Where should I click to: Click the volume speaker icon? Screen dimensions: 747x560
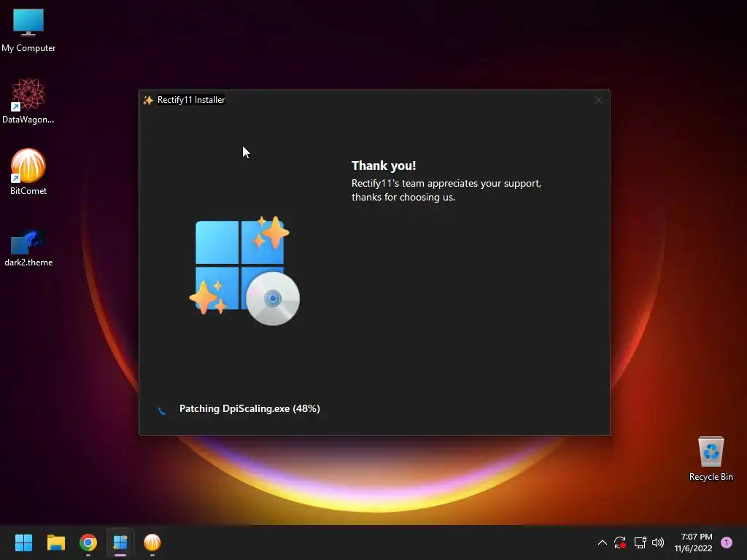pyautogui.click(x=658, y=542)
